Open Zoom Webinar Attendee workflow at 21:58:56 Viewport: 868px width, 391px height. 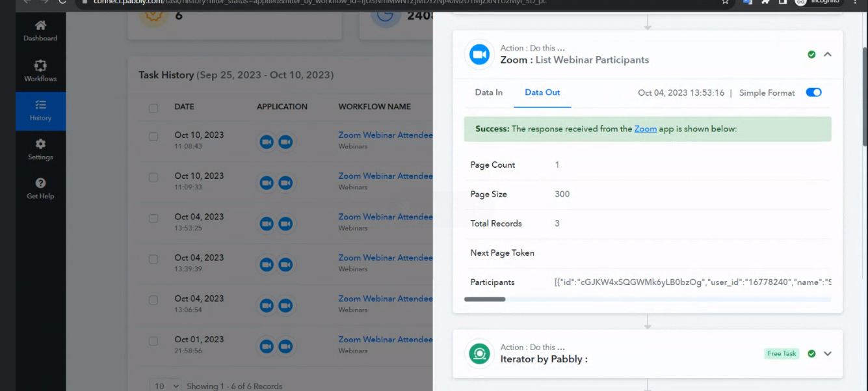coord(386,340)
